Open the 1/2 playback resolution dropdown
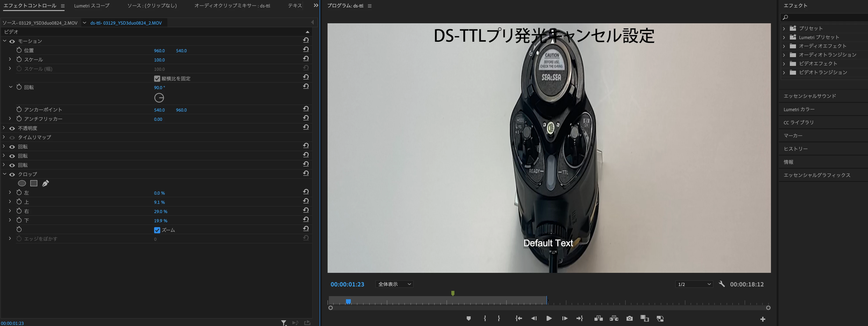The width and height of the screenshot is (868, 326). 694,284
